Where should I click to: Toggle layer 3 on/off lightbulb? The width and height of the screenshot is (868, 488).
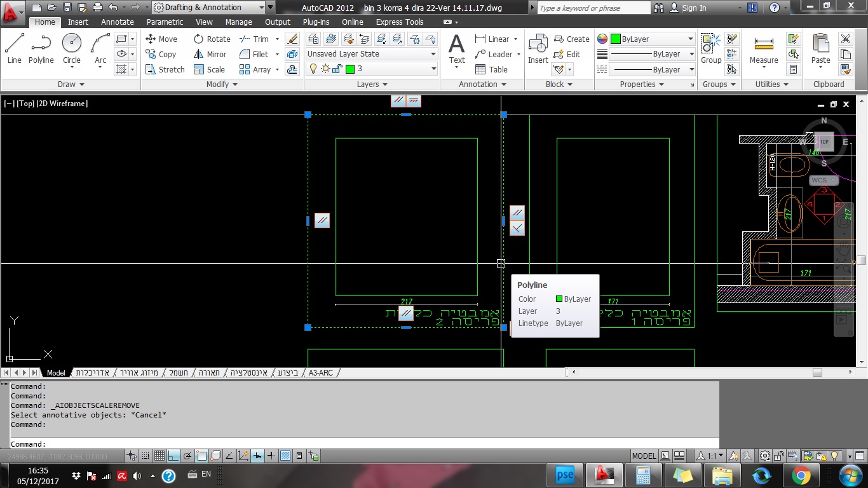[313, 69]
